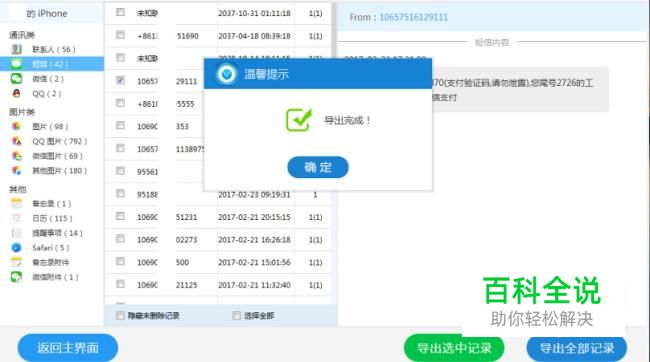
Task: Uncheck the box for the 10657...29111 row
Action: [120, 80]
